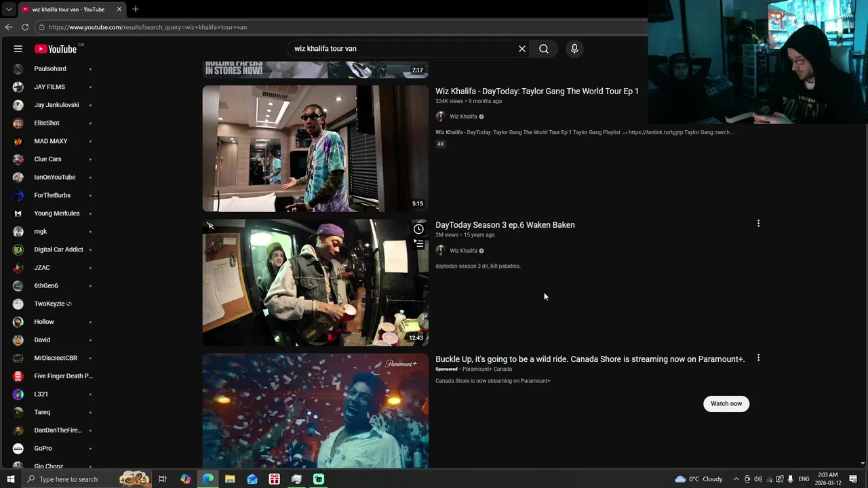Image resolution: width=868 pixels, height=488 pixels.
Task: Open Young Merkules channel in sidebar
Action: coord(53,213)
